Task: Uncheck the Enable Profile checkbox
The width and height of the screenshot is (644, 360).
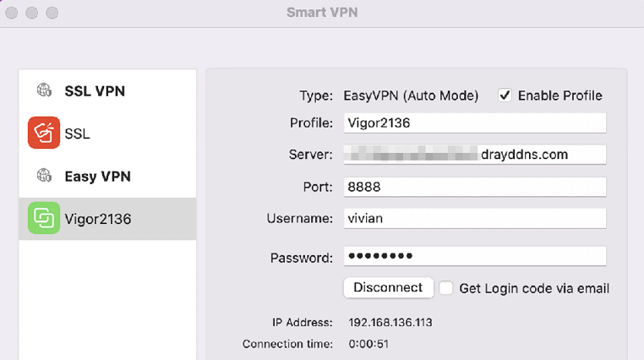Action: tap(505, 95)
